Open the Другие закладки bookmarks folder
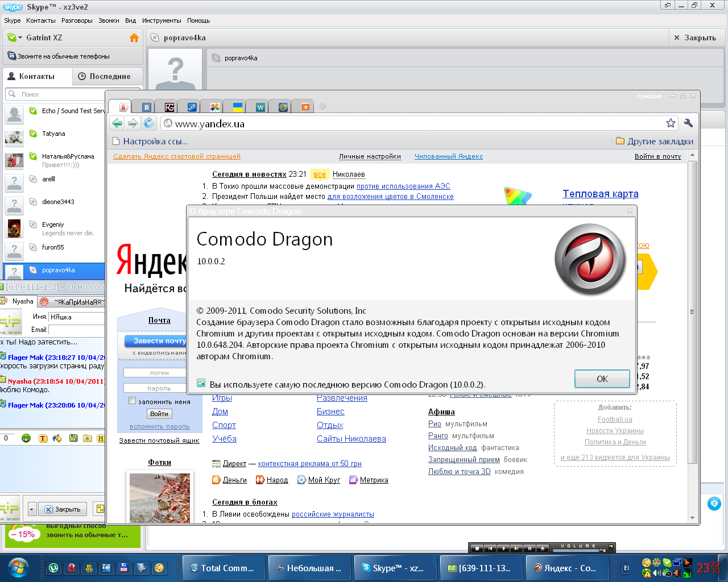 coord(655,142)
